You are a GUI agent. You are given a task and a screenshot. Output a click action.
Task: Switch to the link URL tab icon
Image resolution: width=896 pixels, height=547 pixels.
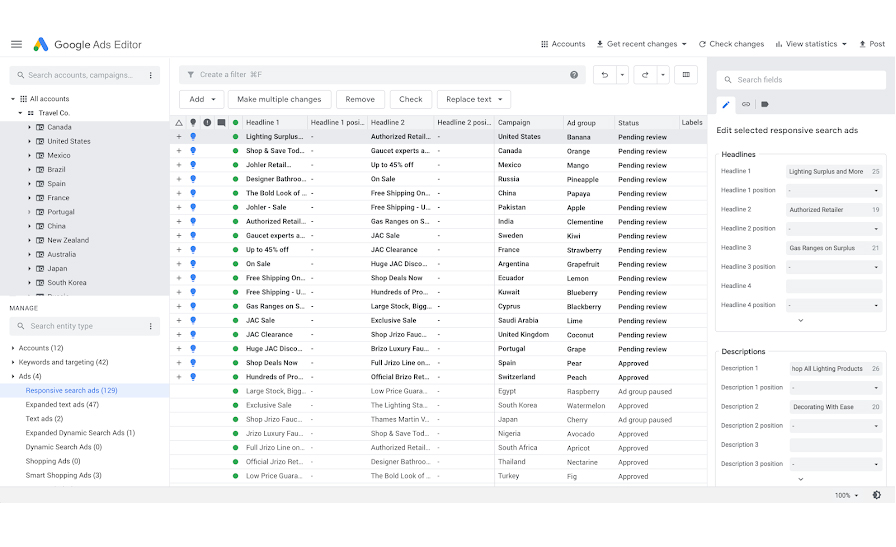click(746, 104)
